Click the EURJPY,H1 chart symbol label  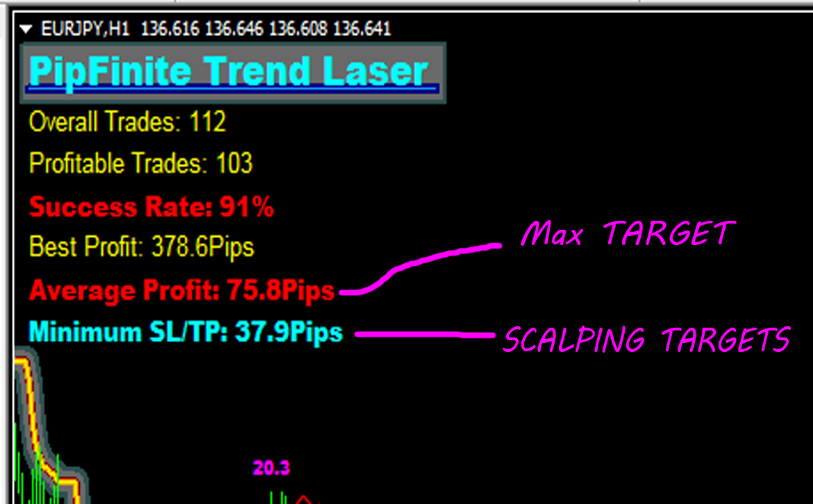[x=85, y=28]
